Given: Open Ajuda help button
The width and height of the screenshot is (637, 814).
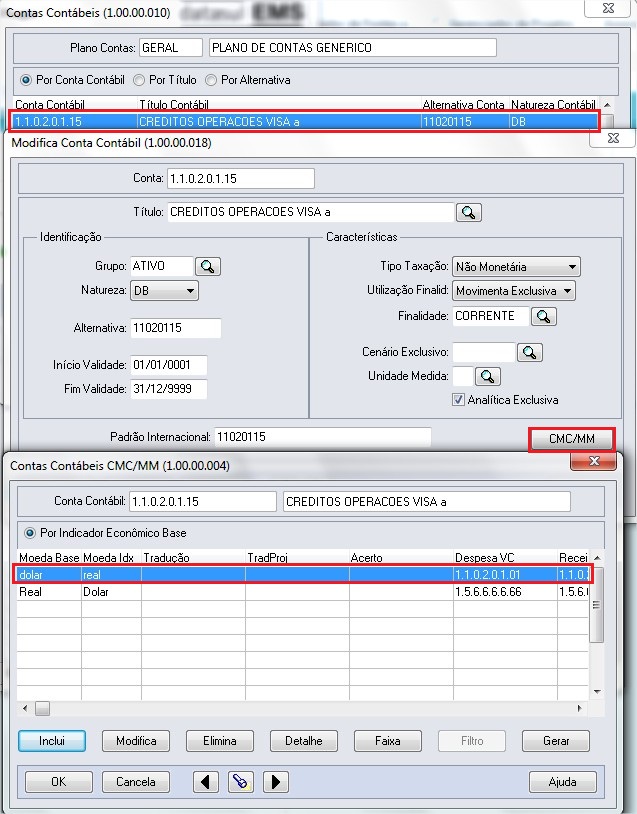Looking at the screenshot, I should tap(563, 782).
